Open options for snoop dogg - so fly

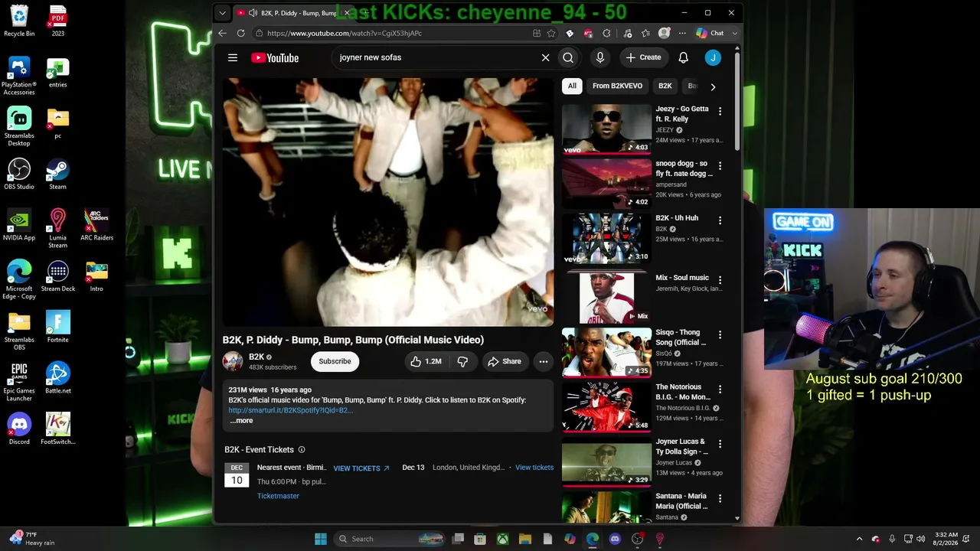720,166
